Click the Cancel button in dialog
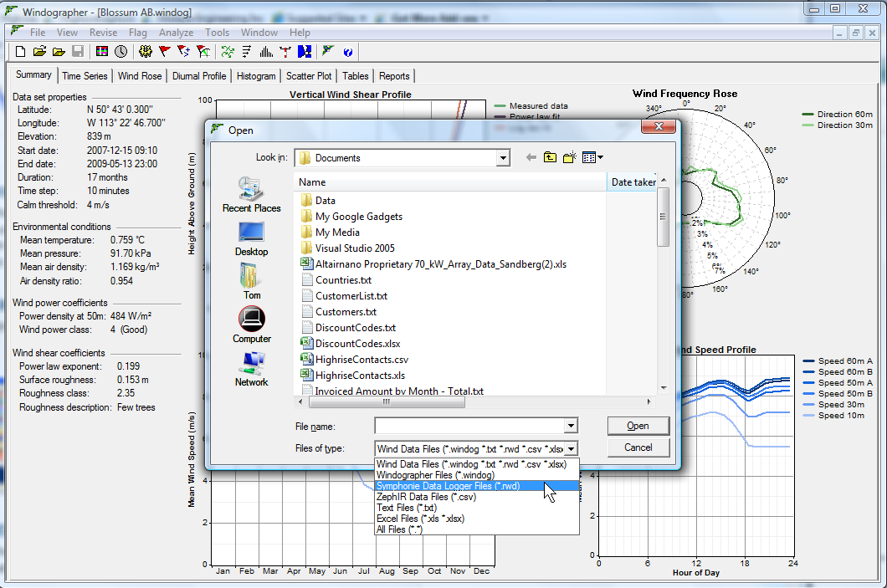 pos(638,447)
